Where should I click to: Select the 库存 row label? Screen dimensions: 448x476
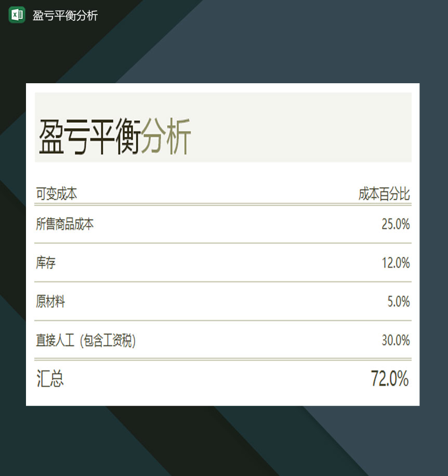click(x=46, y=263)
